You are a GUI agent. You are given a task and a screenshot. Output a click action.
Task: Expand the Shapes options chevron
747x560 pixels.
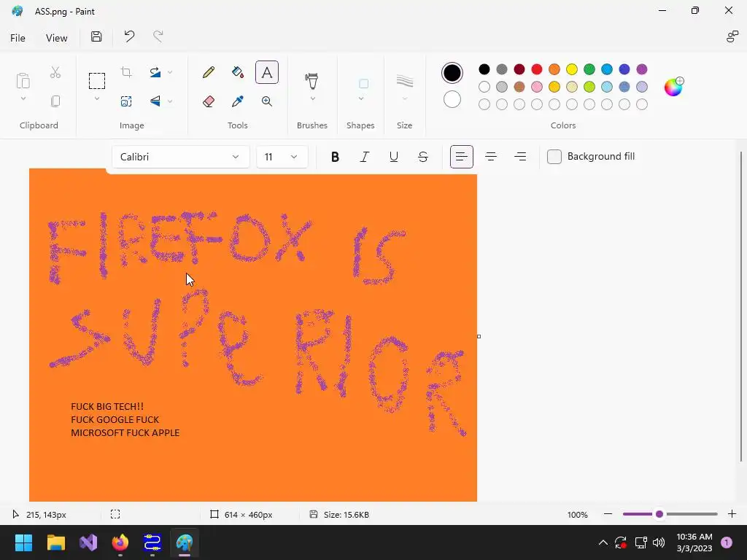[360, 98]
